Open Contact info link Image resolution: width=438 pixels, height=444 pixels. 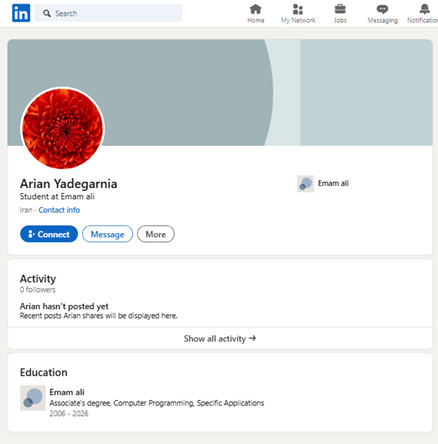point(59,210)
